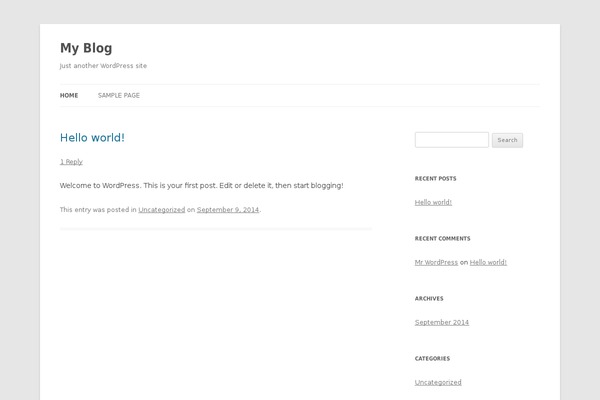Click the Recent Comments widget heading
Image resolution: width=600 pixels, height=400 pixels.
pyautogui.click(x=443, y=238)
